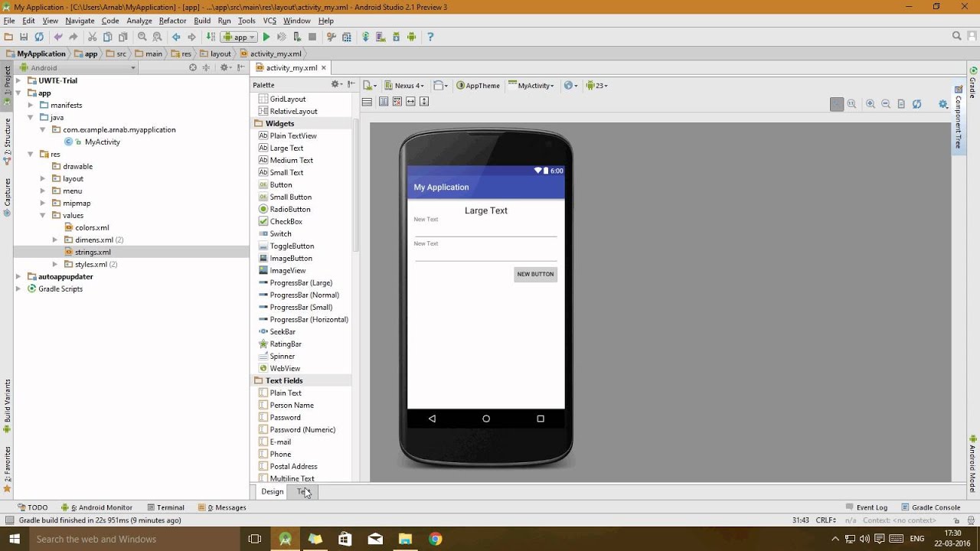Click scroll from source icon in Project panel
Viewport: 980px width, 551px height.
click(x=193, y=67)
